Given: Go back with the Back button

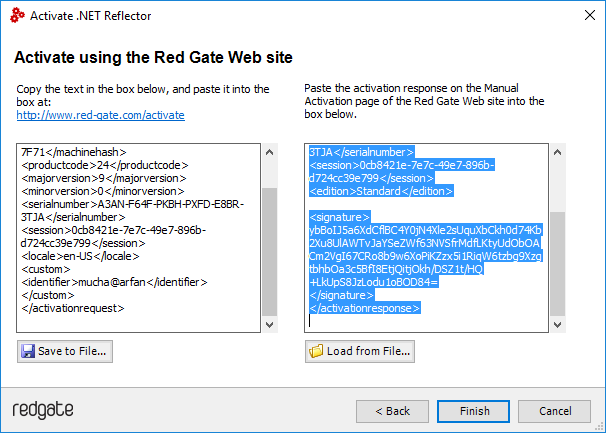Looking at the screenshot, I should point(392,411).
